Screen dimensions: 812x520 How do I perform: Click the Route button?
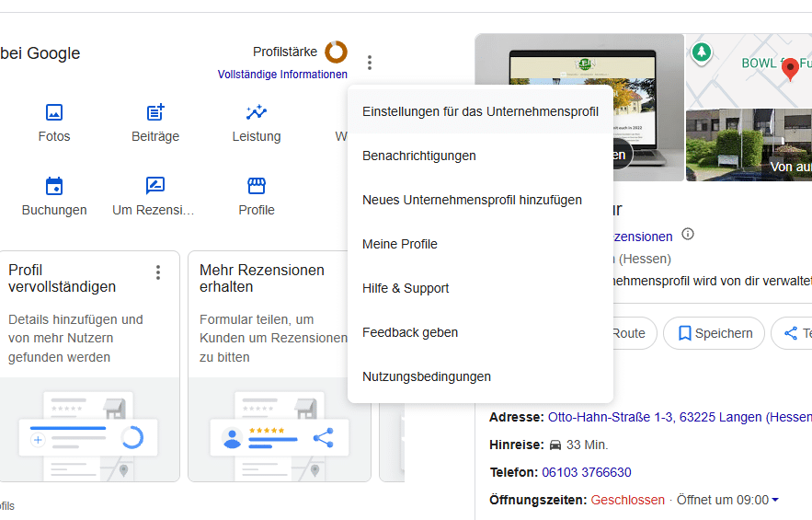pyautogui.click(x=635, y=333)
